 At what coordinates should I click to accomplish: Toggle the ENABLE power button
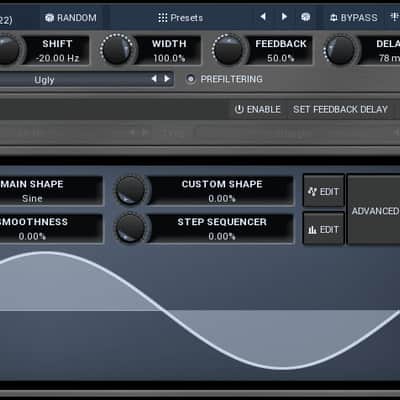point(257,109)
